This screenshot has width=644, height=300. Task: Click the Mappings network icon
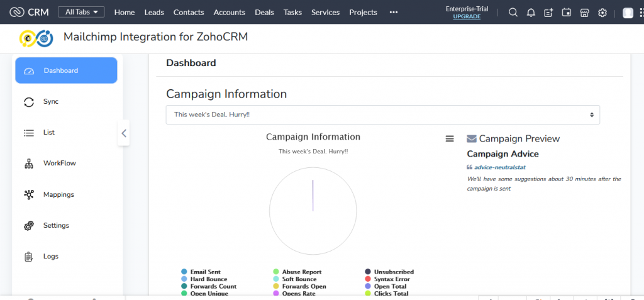point(29,195)
